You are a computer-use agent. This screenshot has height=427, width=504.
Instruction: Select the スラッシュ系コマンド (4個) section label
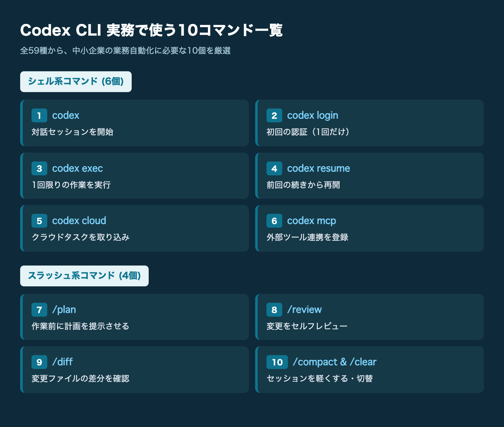84,276
